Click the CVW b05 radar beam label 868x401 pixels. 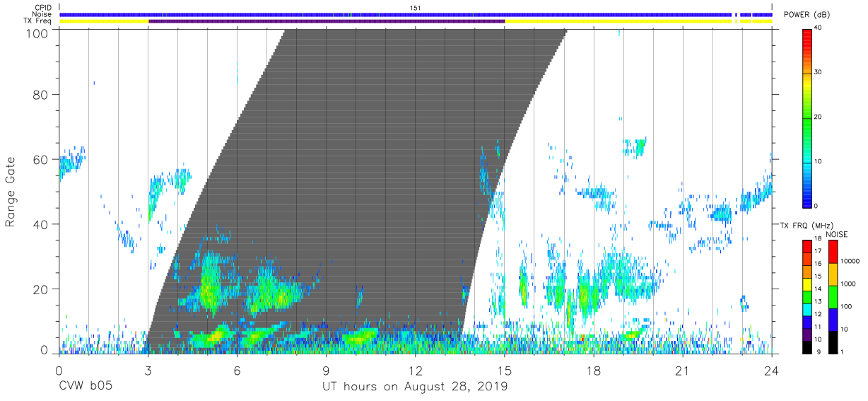(x=87, y=387)
